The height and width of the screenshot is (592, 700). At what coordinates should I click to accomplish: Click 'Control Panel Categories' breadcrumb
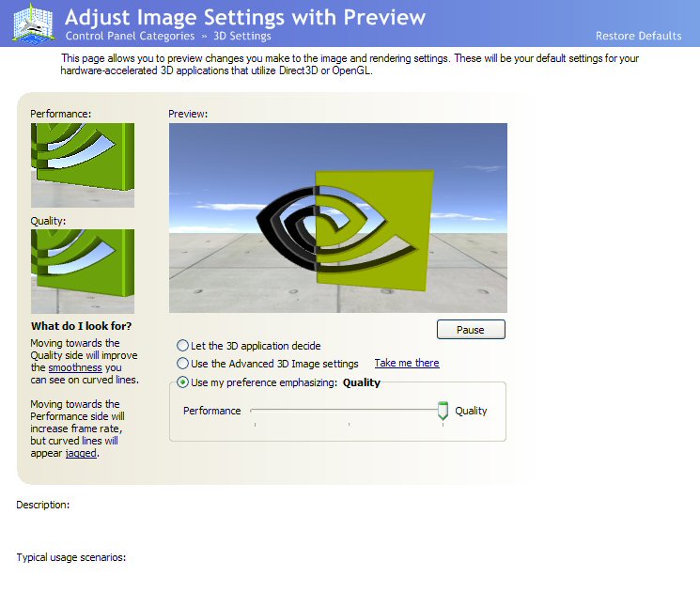[x=130, y=36]
